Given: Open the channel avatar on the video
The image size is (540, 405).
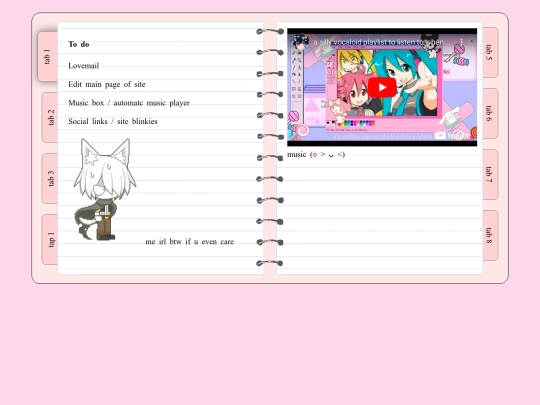Looking at the screenshot, I should pyautogui.click(x=300, y=42).
